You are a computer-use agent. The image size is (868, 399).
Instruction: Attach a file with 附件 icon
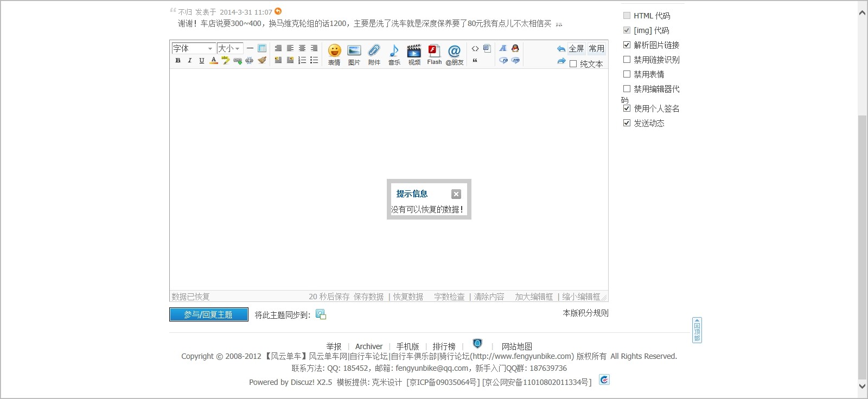[374, 55]
